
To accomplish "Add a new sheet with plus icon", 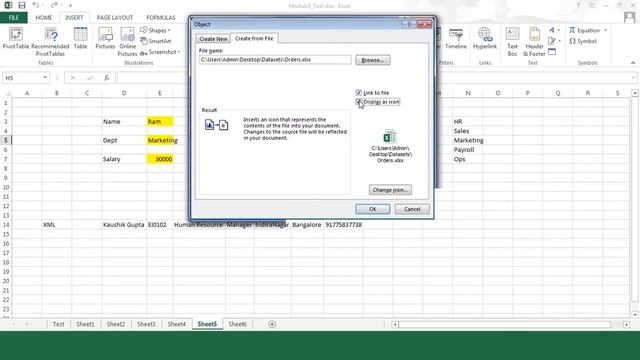I will tap(272, 324).
